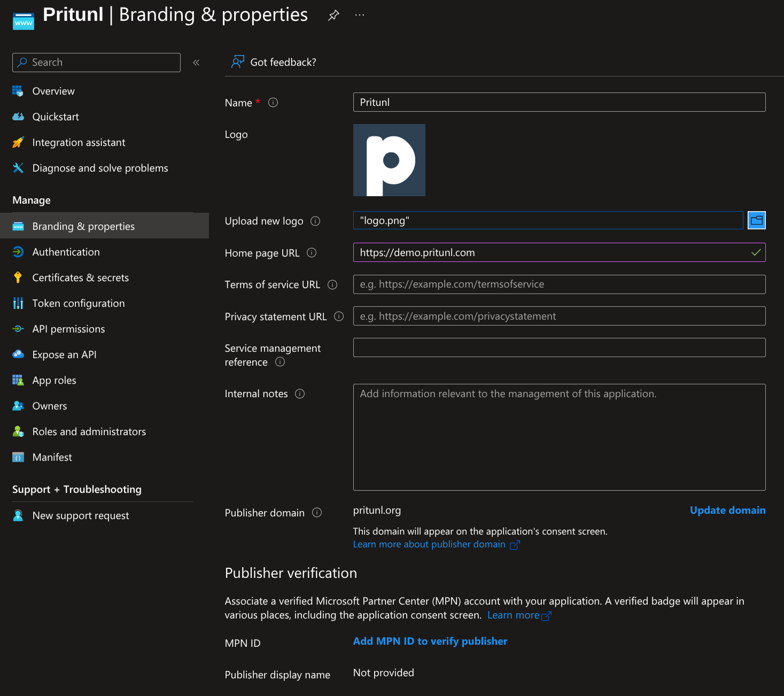Click the Update domain link
The height and width of the screenshot is (696, 784).
click(x=727, y=510)
